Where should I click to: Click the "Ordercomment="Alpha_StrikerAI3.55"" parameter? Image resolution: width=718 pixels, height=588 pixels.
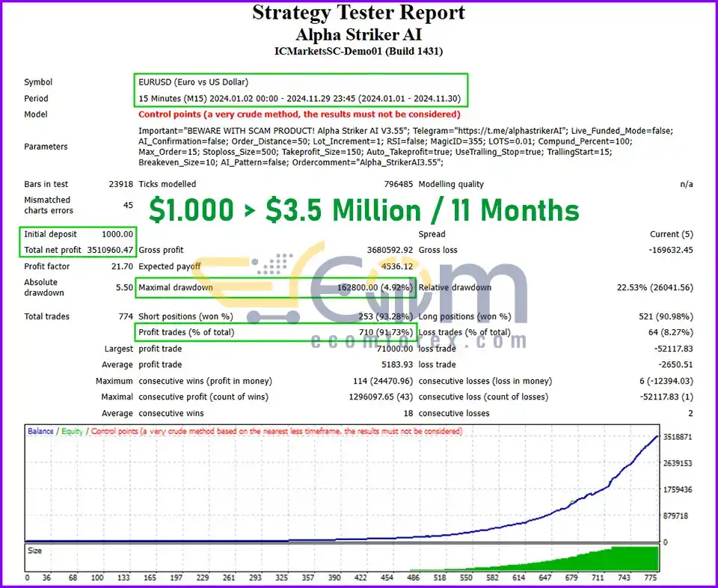click(366, 162)
